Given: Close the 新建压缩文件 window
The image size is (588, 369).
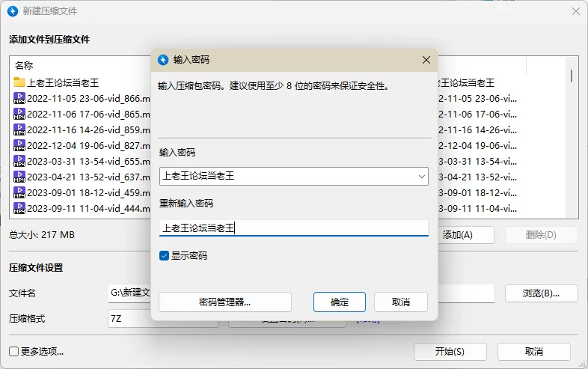Looking at the screenshot, I should [x=576, y=11].
